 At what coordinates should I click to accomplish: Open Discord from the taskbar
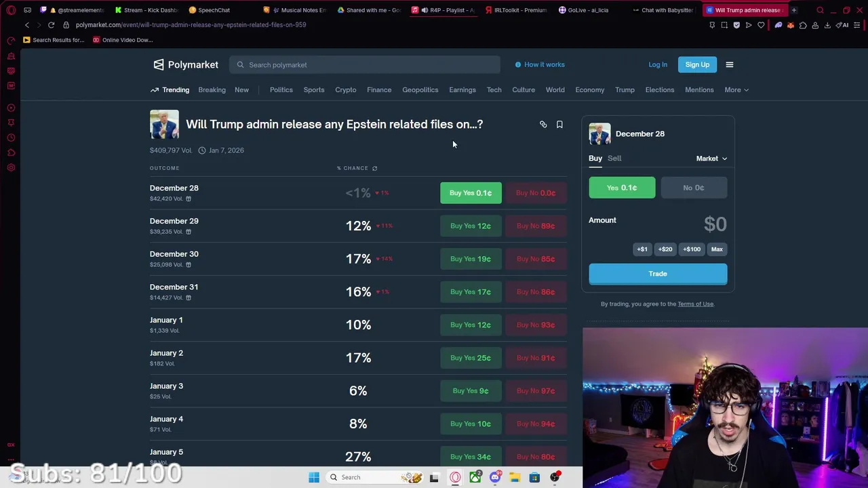495,477
